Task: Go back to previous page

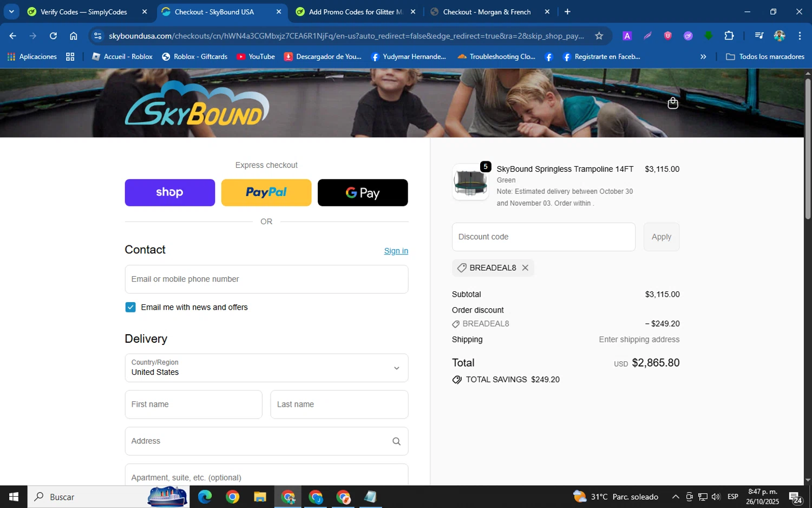Action: click(13, 36)
